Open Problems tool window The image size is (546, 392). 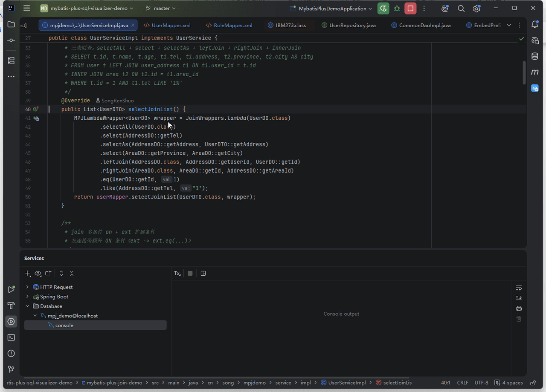tap(11, 353)
